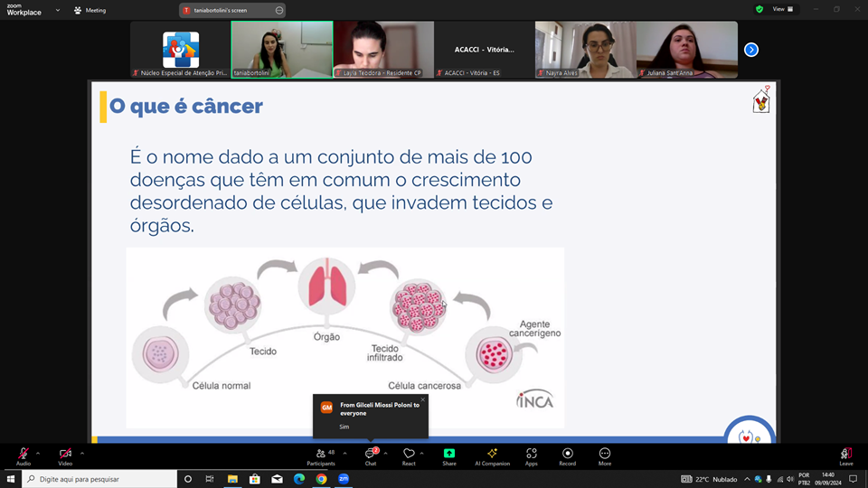Image resolution: width=868 pixels, height=488 pixels.
Task: Leave the meeting
Action: point(845,455)
